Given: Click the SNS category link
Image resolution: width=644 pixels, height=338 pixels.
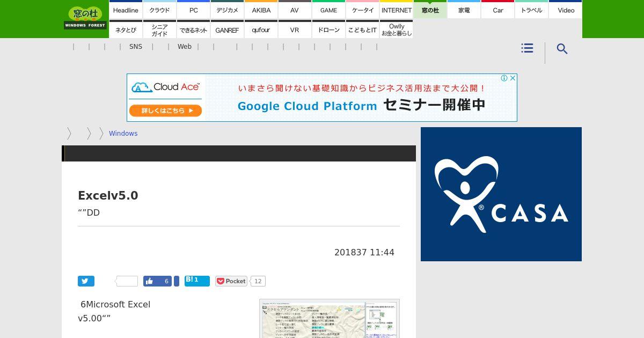Looking at the screenshot, I should coord(136,47).
